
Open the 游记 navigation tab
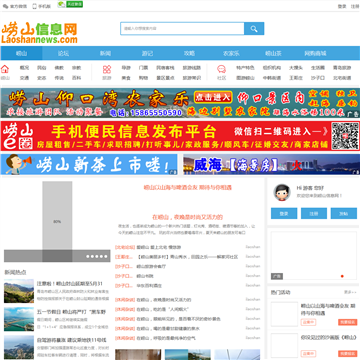coord(147,53)
